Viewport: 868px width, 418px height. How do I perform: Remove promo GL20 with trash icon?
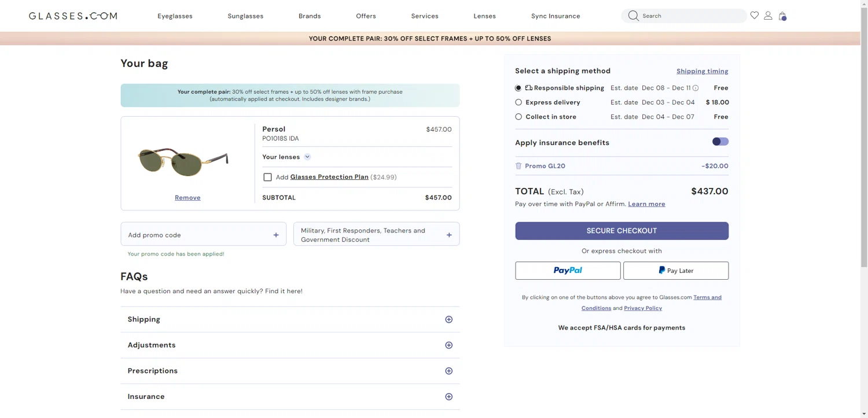pyautogui.click(x=518, y=166)
